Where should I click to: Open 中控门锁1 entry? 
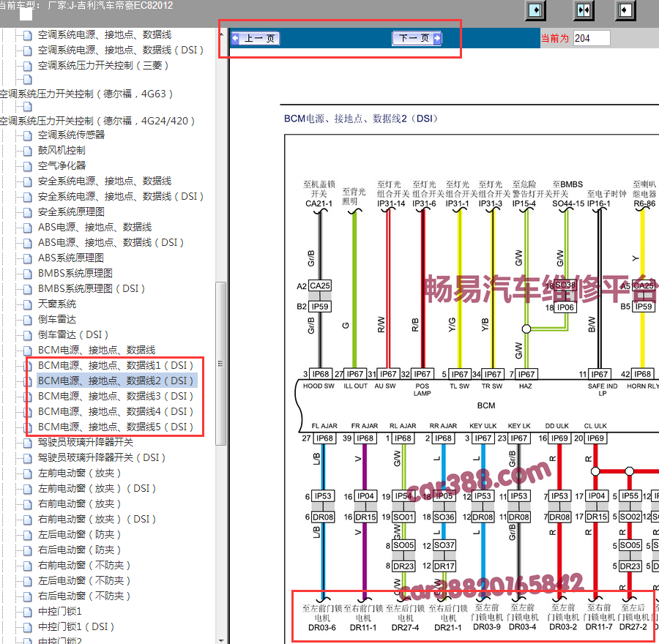tap(60, 612)
